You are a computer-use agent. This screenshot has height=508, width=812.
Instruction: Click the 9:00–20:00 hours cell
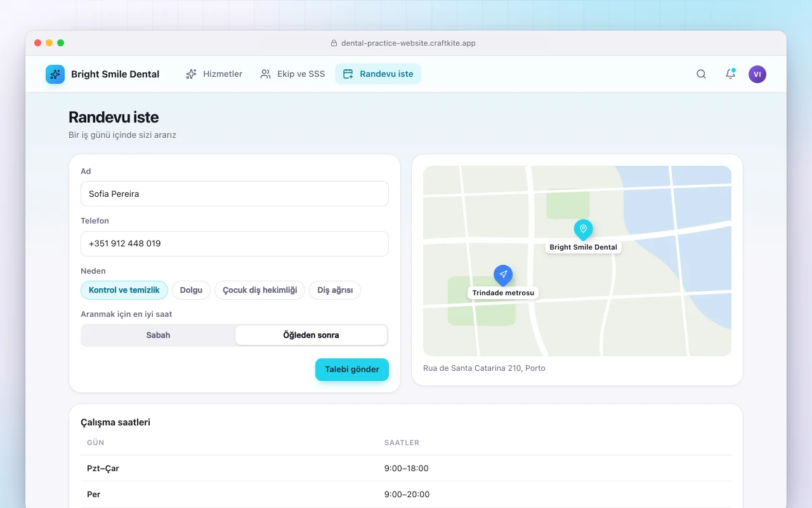[x=407, y=495]
